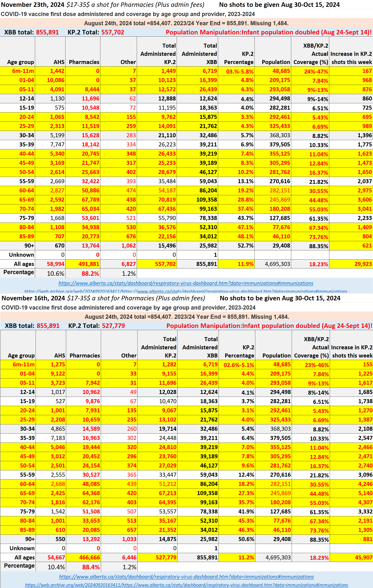373x588 pixels.
Task: Open alberta.ca dashboard link under November 23rd table
Action: [x=186, y=283]
